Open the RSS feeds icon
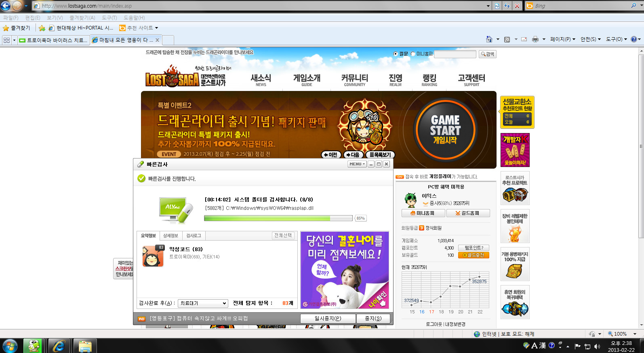 pos(507,39)
